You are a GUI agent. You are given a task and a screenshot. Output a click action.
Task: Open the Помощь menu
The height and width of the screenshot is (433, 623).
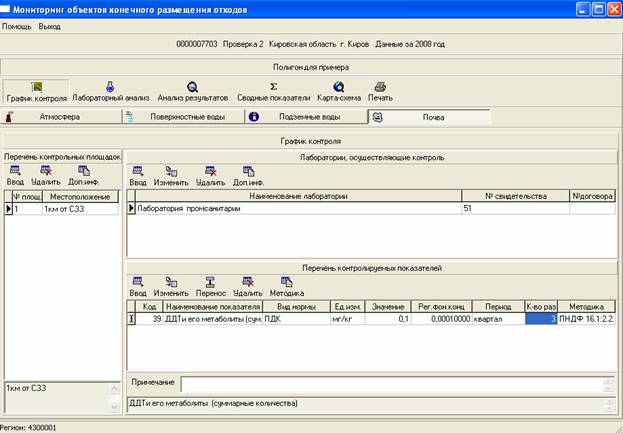coord(17,26)
